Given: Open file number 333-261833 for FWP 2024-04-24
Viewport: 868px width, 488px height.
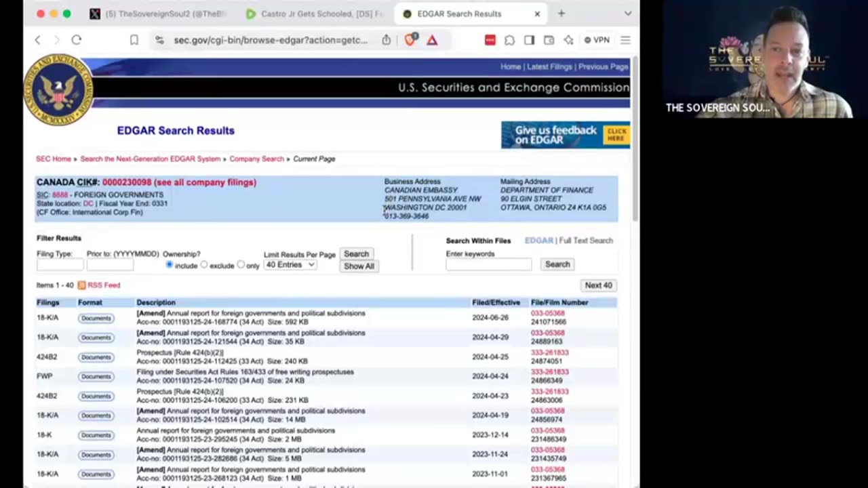Looking at the screenshot, I should [550, 372].
